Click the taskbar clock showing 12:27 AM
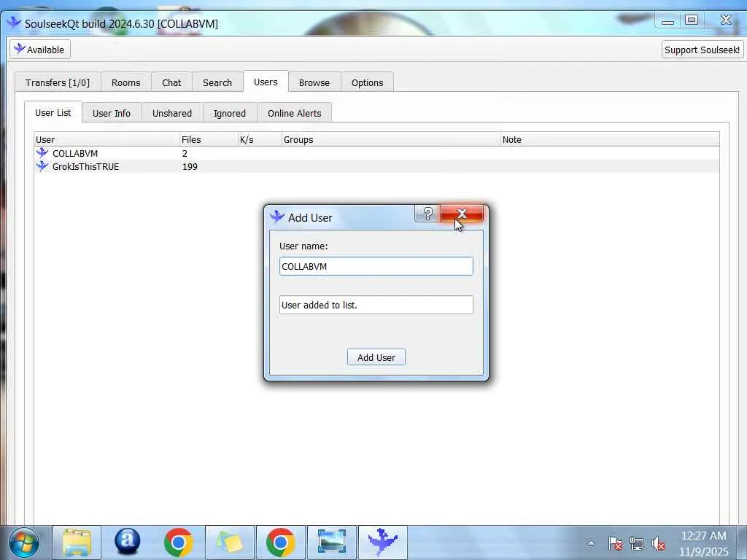The height and width of the screenshot is (560, 747). coord(704,543)
